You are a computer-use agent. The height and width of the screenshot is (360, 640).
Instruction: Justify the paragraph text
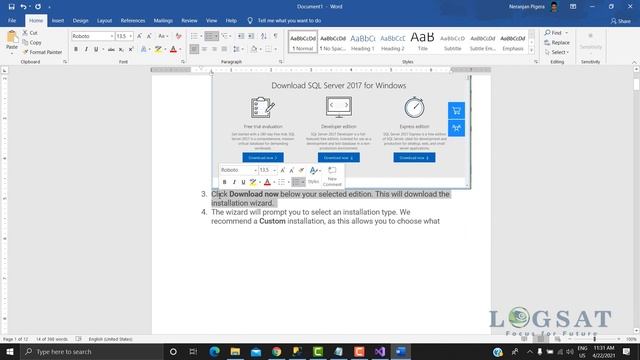pyautogui.click(x=224, y=49)
